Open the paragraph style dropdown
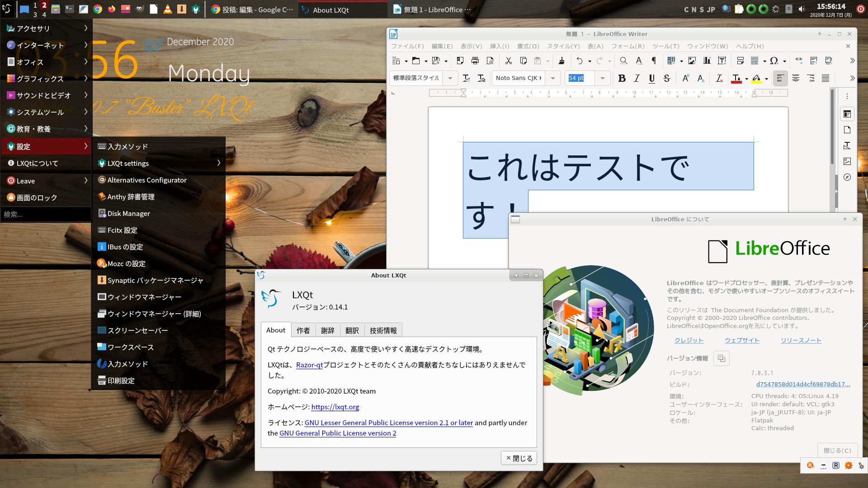 pos(450,78)
